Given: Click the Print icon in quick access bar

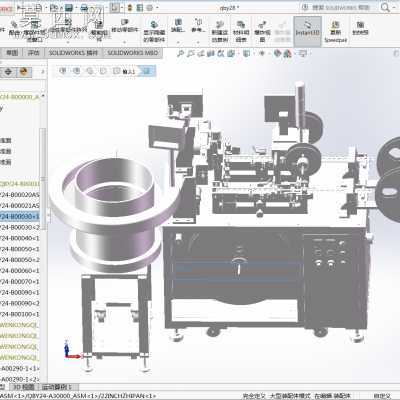Looking at the screenshot, I should pyautogui.click(x=84, y=7).
